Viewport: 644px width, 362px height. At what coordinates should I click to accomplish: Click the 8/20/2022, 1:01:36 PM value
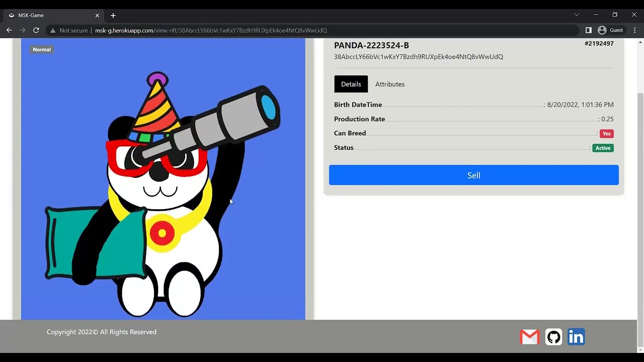[x=580, y=105]
